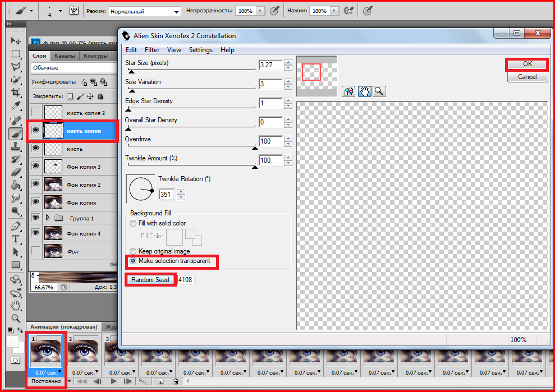The image size is (555, 392).
Task: Switch to the 'Контуры' tab
Action: [x=95, y=56]
